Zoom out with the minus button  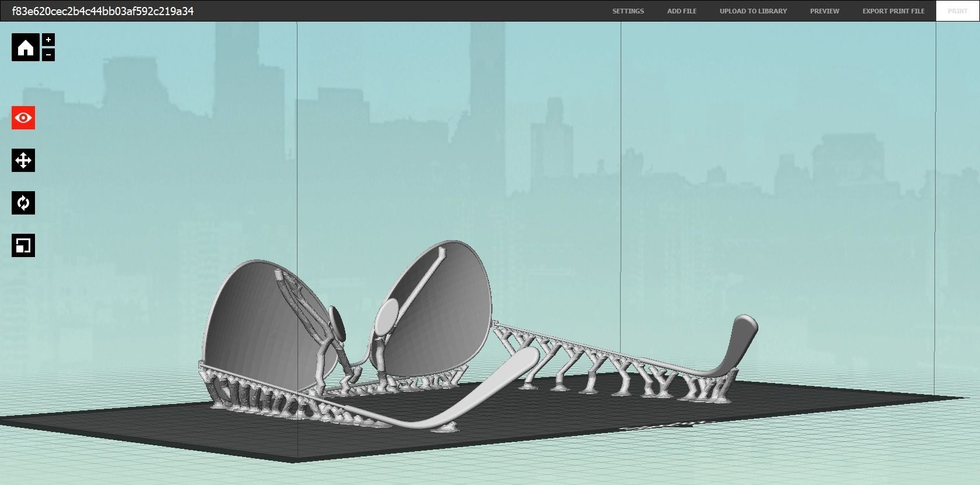pyautogui.click(x=48, y=55)
